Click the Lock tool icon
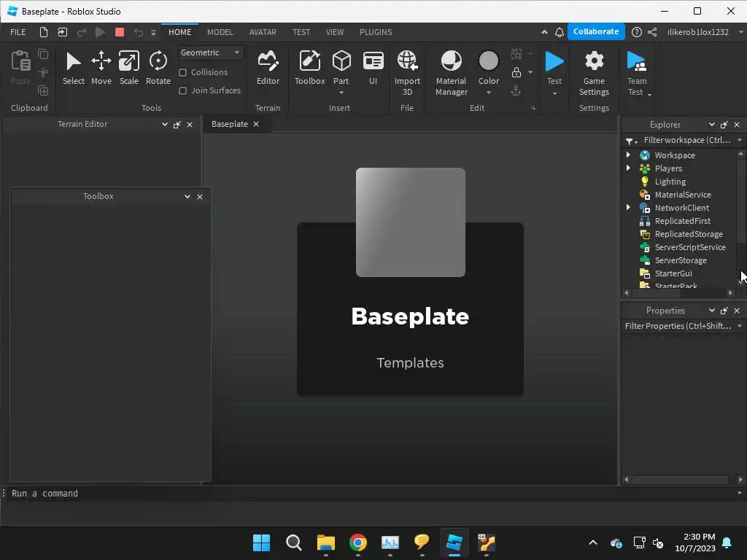 pyautogui.click(x=516, y=72)
